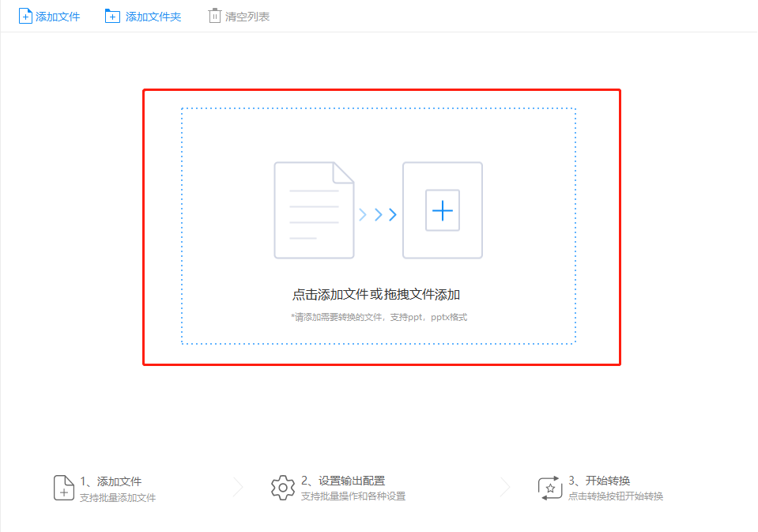
Task: Click the step 3 convert star icon
Action: click(550, 488)
